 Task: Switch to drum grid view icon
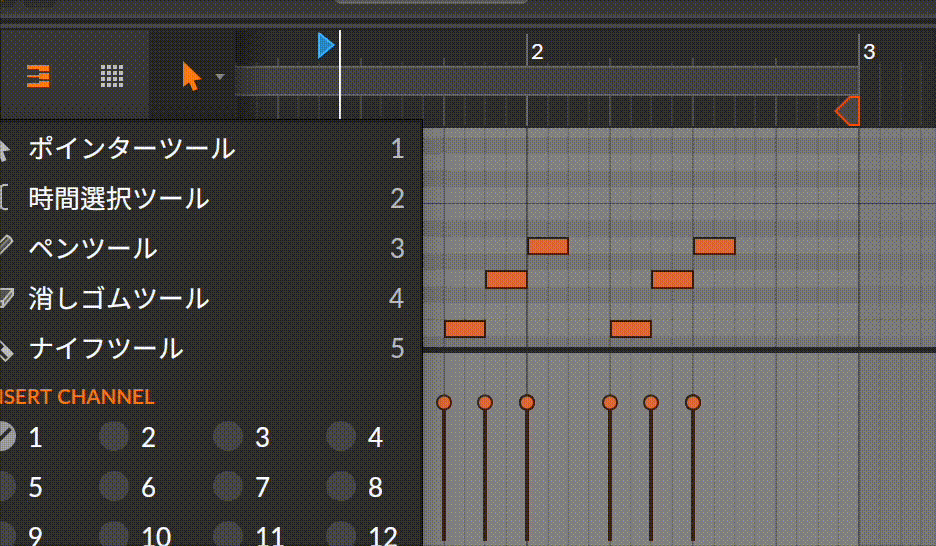click(112, 76)
